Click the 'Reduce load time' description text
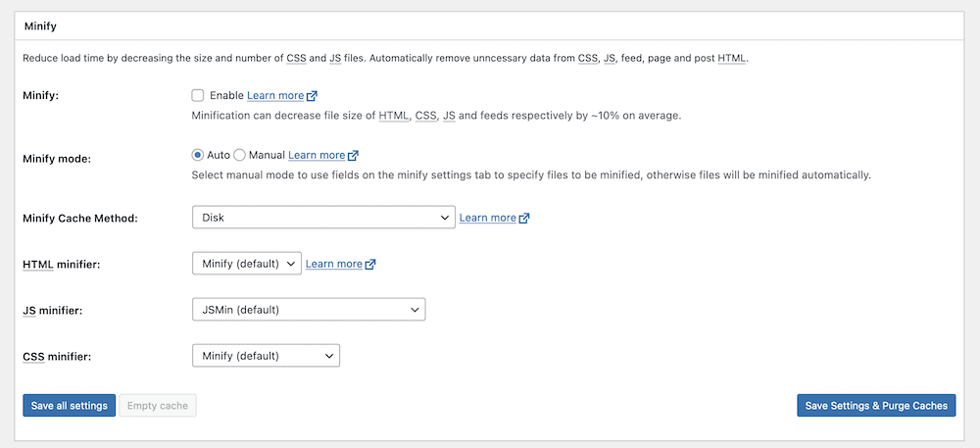The height and width of the screenshot is (448, 980). tap(385, 58)
